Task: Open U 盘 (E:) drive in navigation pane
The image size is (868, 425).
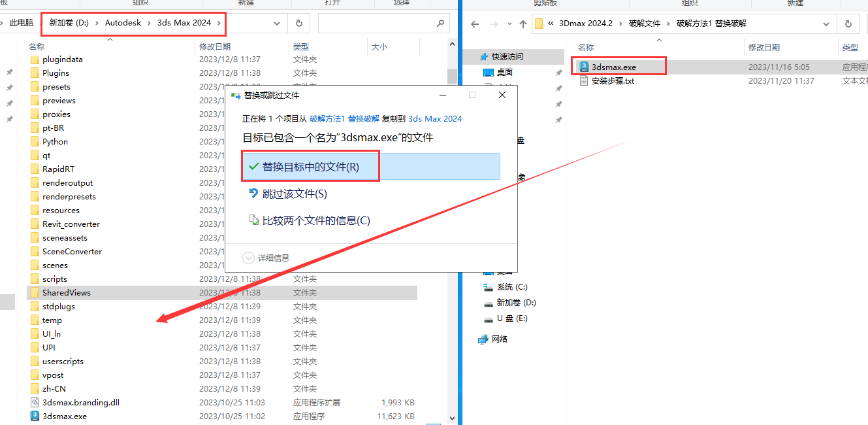Action: pyautogui.click(x=512, y=318)
